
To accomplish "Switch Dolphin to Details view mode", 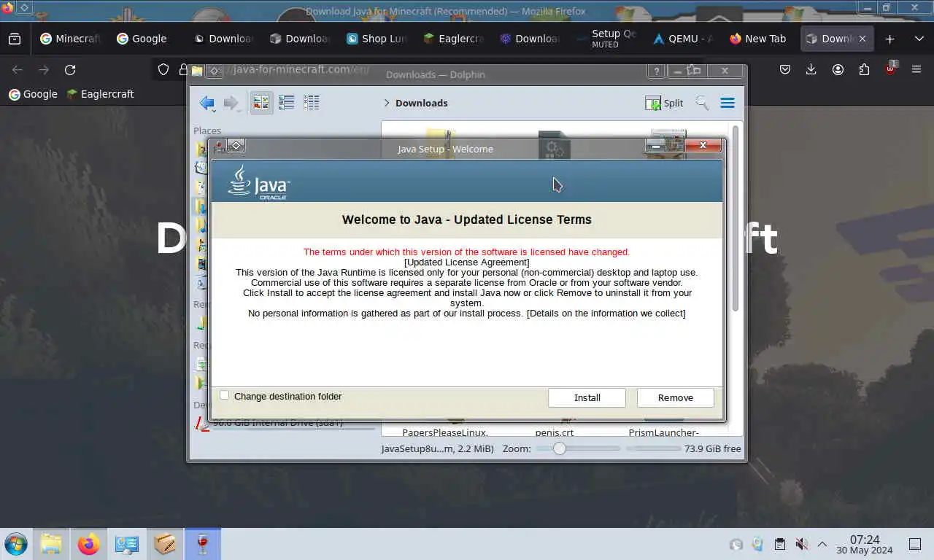I will tap(312, 103).
